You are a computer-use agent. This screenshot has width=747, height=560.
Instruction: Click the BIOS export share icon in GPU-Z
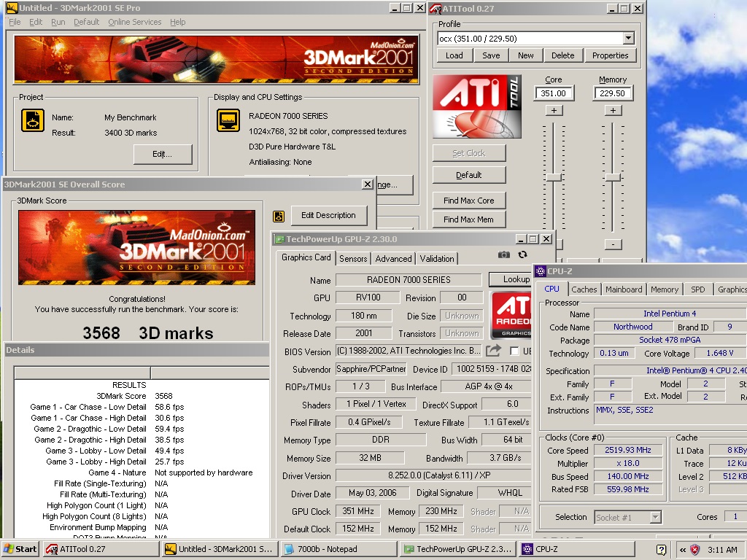(494, 351)
